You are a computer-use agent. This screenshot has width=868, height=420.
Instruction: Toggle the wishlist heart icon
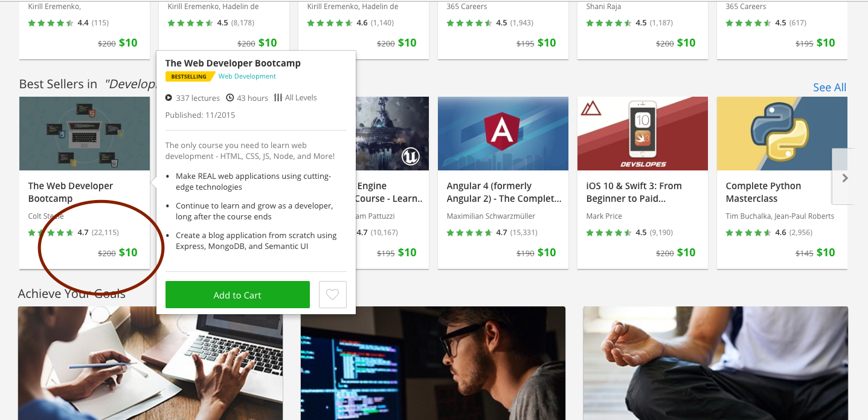[x=333, y=295]
